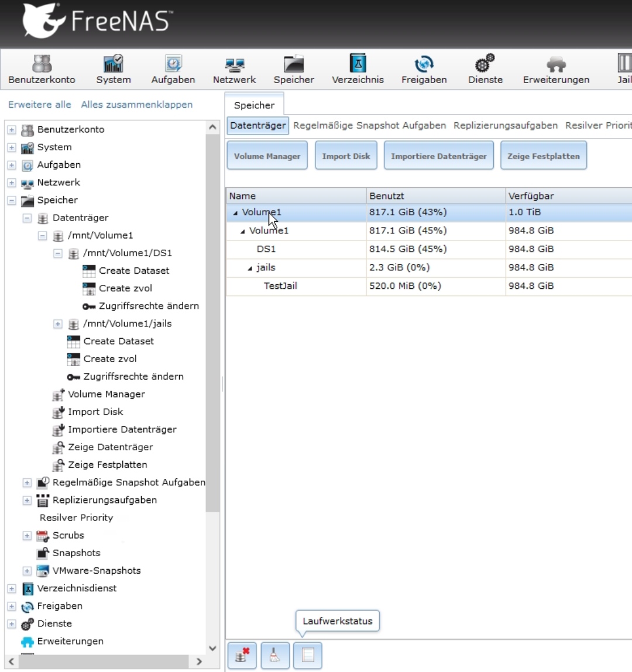Click the sidebar scroll down arrow

click(212, 648)
